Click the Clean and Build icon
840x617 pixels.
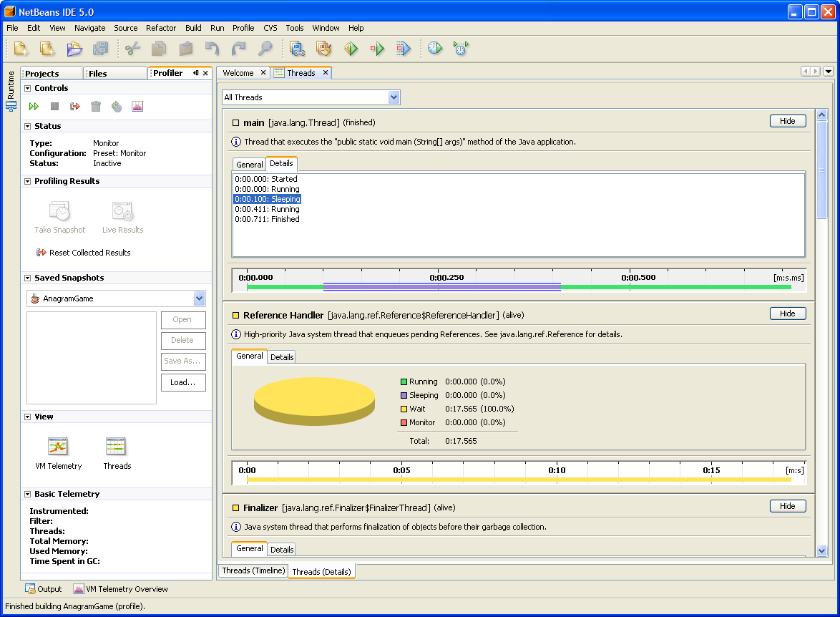[x=323, y=49]
